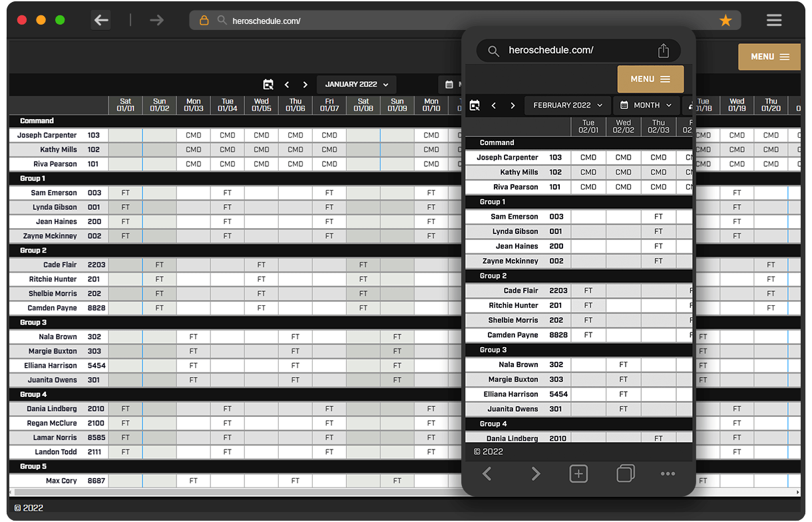
Task: Click the horizontal scrollbar under the desktop schedule
Action: pyautogui.click(x=403, y=492)
